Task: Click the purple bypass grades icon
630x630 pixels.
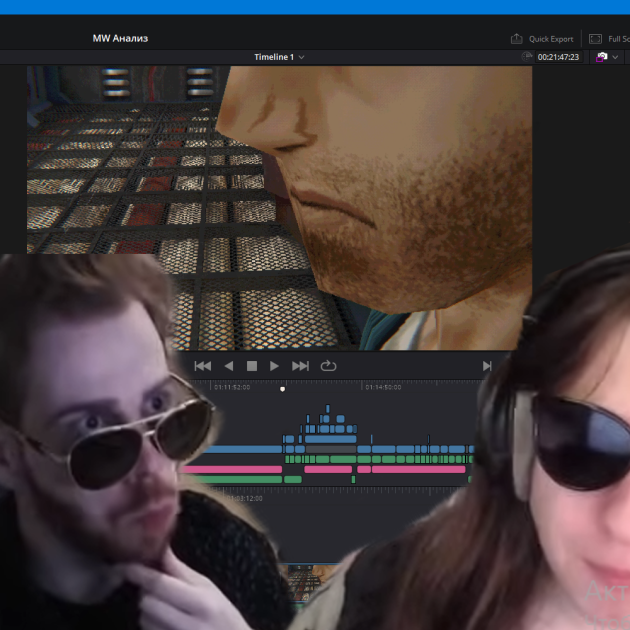Action: [601, 57]
